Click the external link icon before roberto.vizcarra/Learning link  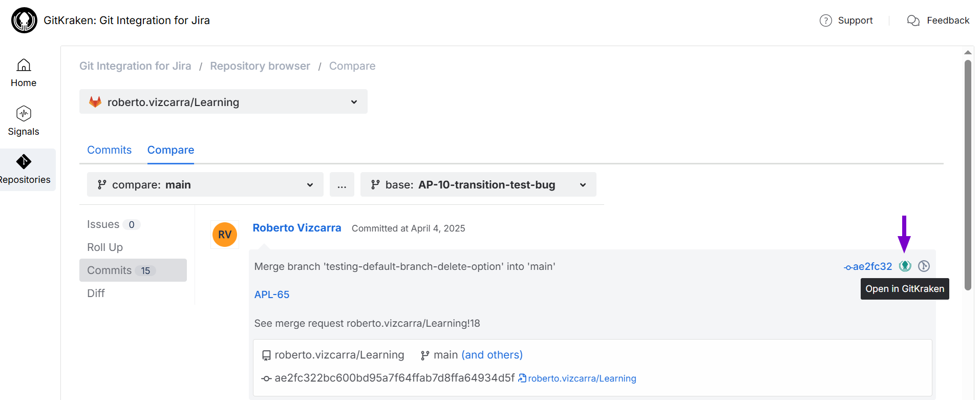point(522,378)
